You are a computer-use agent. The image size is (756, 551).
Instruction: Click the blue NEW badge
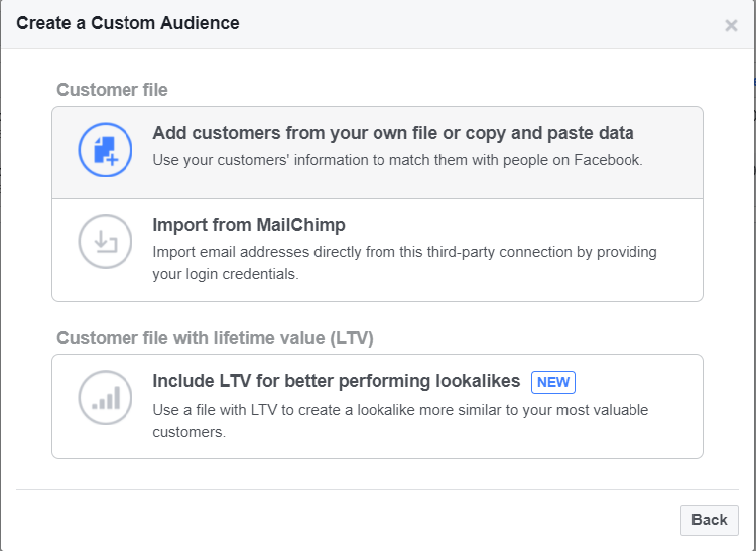tap(553, 382)
